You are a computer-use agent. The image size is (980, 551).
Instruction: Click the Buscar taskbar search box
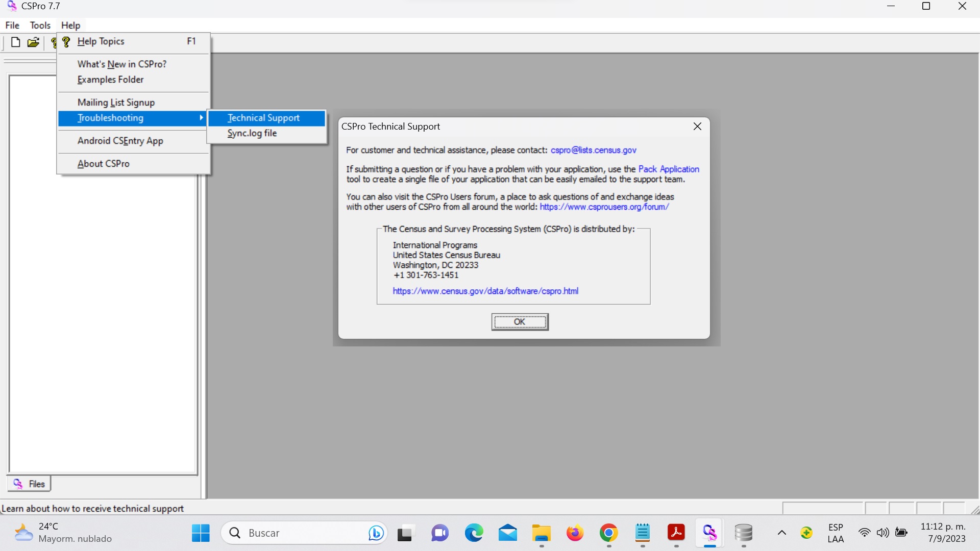(305, 533)
